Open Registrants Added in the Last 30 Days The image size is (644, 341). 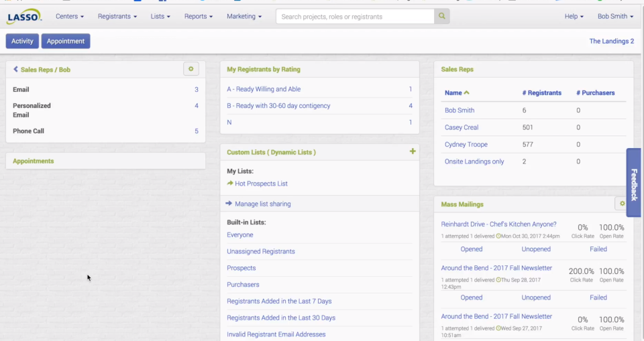[281, 318]
